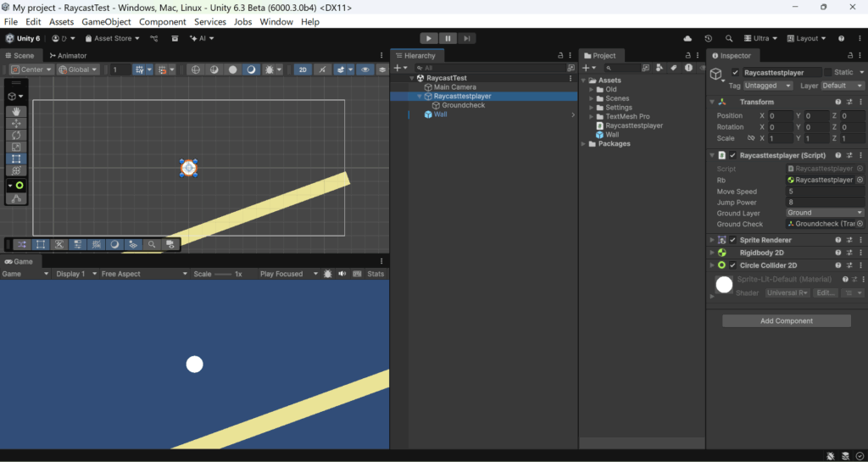The height and width of the screenshot is (462, 868).
Task: Click the Play button
Action: [x=429, y=38]
